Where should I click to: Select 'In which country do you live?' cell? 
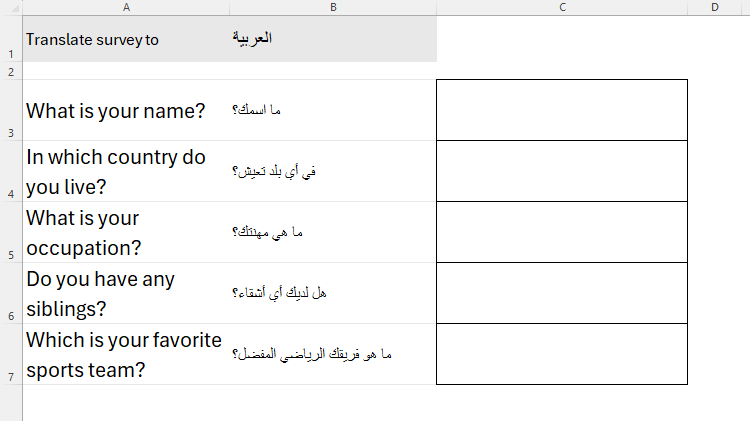click(x=116, y=171)
